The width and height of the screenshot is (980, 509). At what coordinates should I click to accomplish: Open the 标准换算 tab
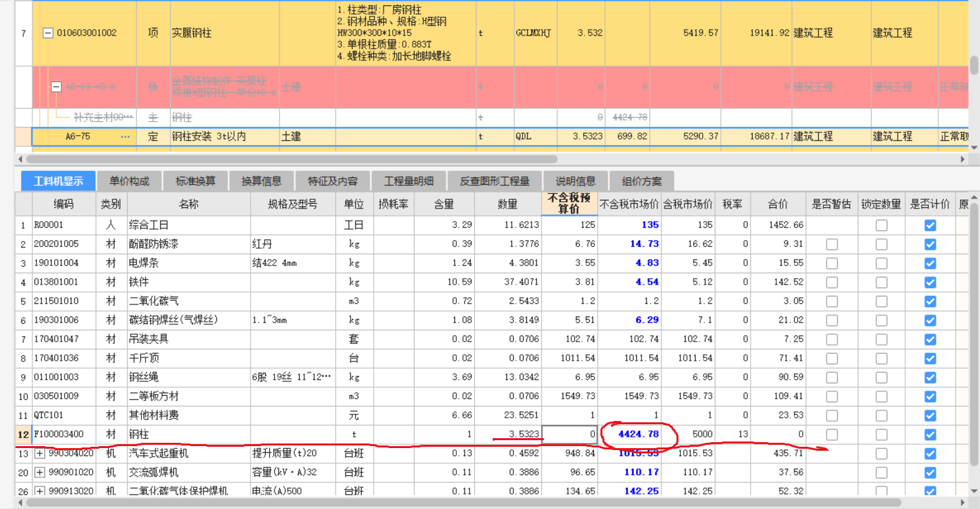tap(195, 181)
